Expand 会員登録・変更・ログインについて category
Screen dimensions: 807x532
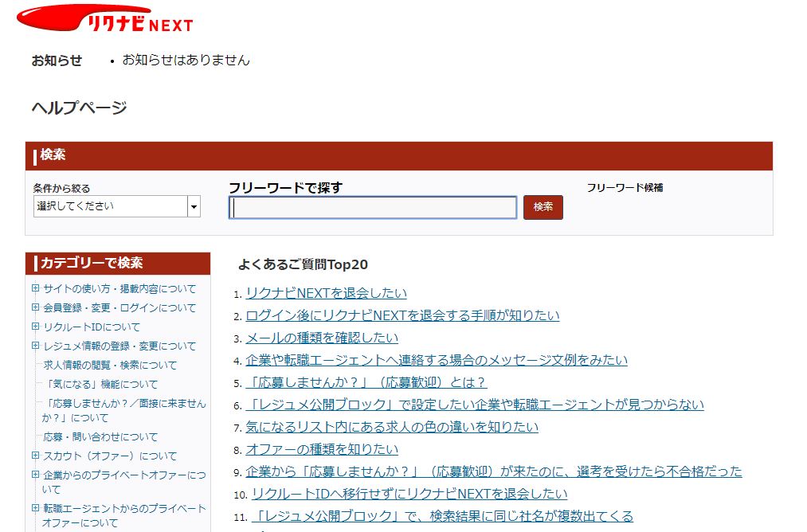coord(35,307)
